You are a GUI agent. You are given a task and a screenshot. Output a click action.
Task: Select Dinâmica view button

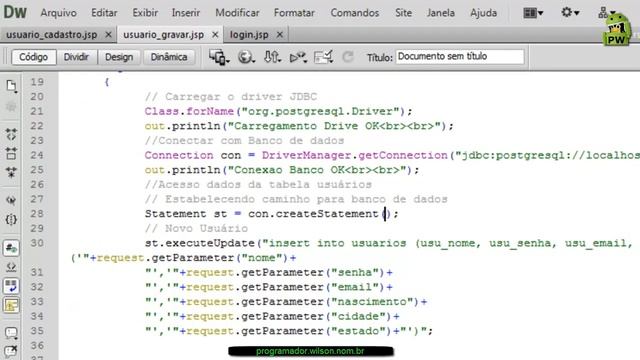point(169,57)
